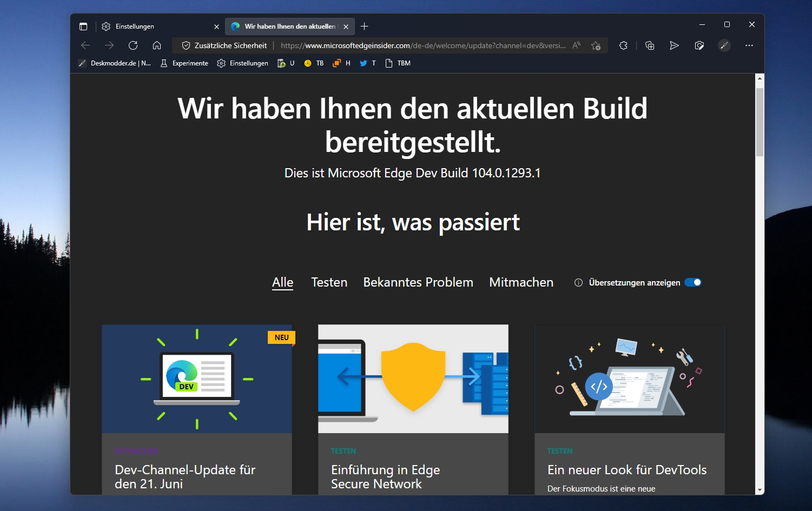Click the address bar URL
Screen dimensions: 812x511
pos(422,45)
